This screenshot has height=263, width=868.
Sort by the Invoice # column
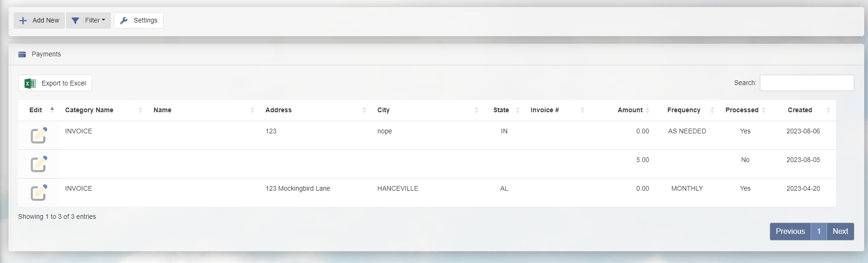click(x=544, y=110)
